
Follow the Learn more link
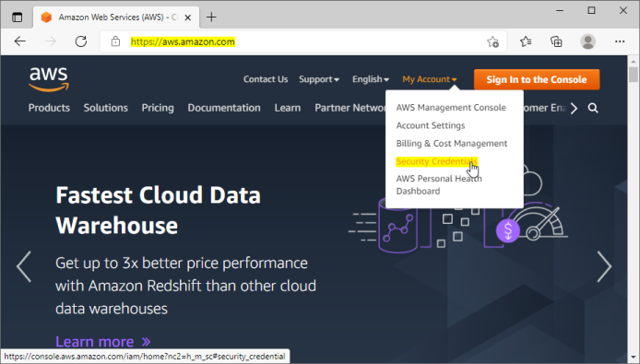point(103,341)
